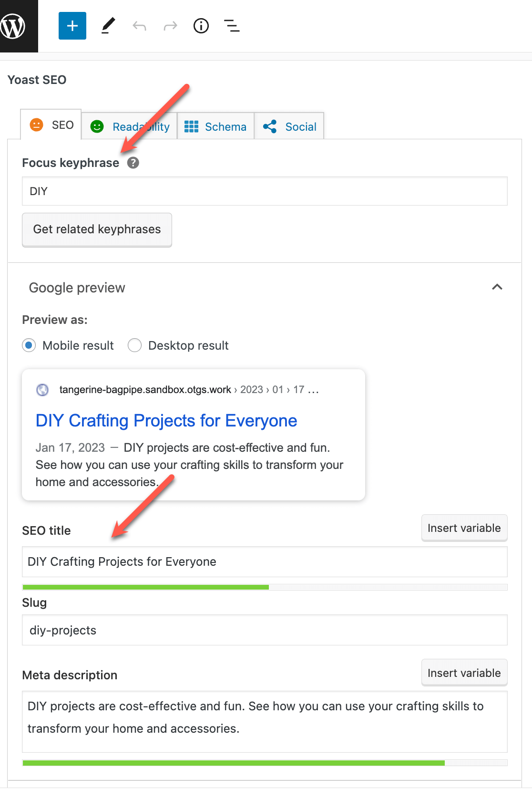532x789 pixels.
Task: Open the Schema tab
Action: [x=216, y=126]
